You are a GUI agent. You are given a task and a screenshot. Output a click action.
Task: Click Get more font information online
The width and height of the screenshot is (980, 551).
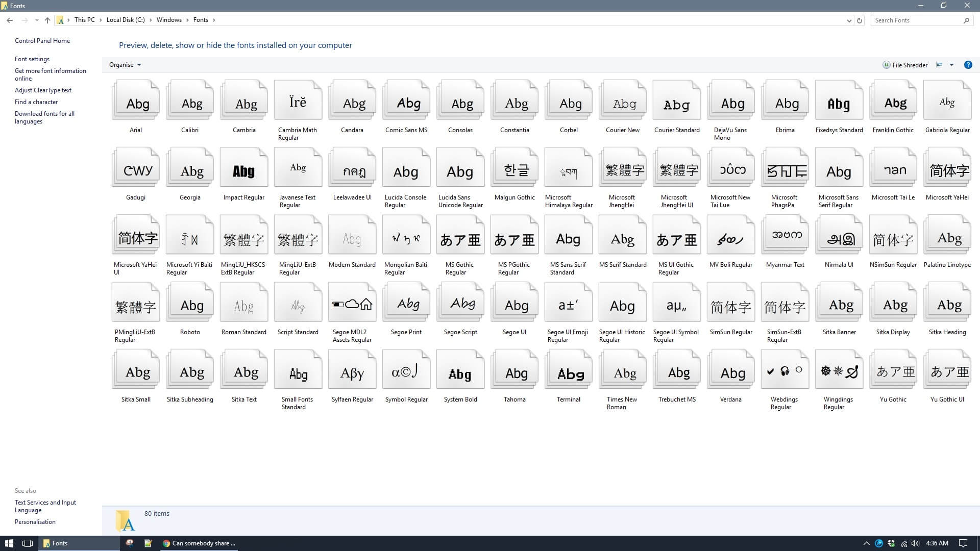click(51, 74)
